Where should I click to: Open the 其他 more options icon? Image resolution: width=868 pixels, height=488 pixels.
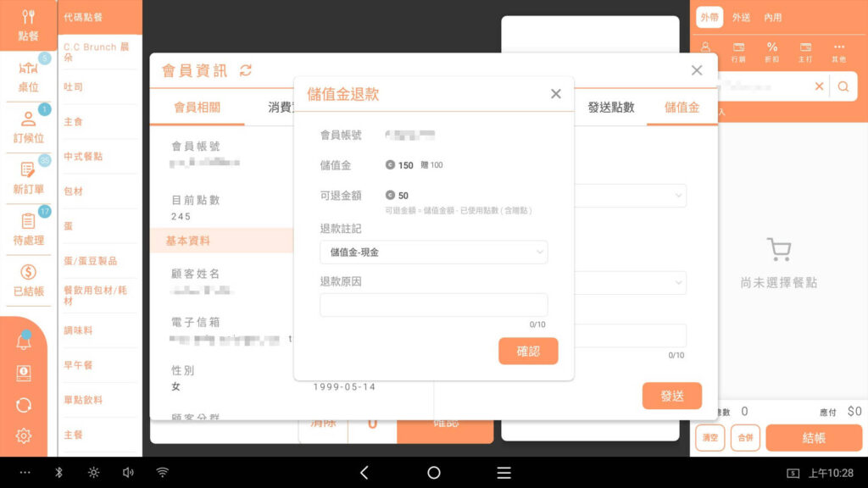(x=838, y=51)
